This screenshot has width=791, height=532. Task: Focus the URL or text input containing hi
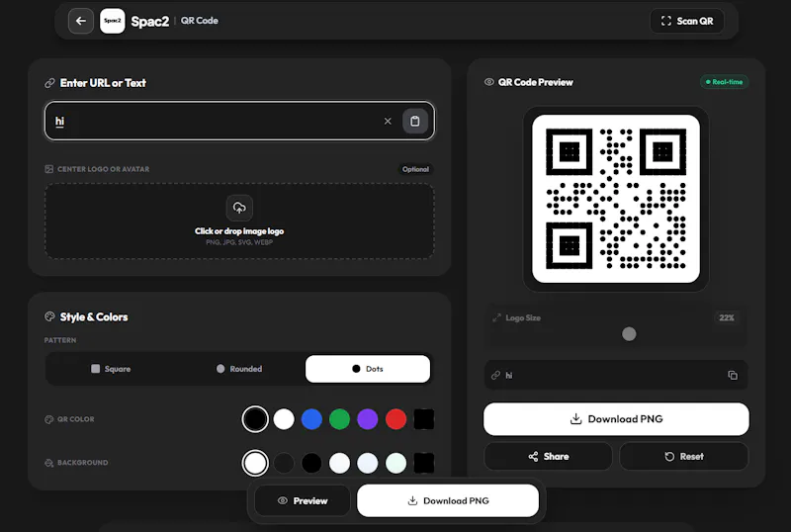(x=239, y=122)
